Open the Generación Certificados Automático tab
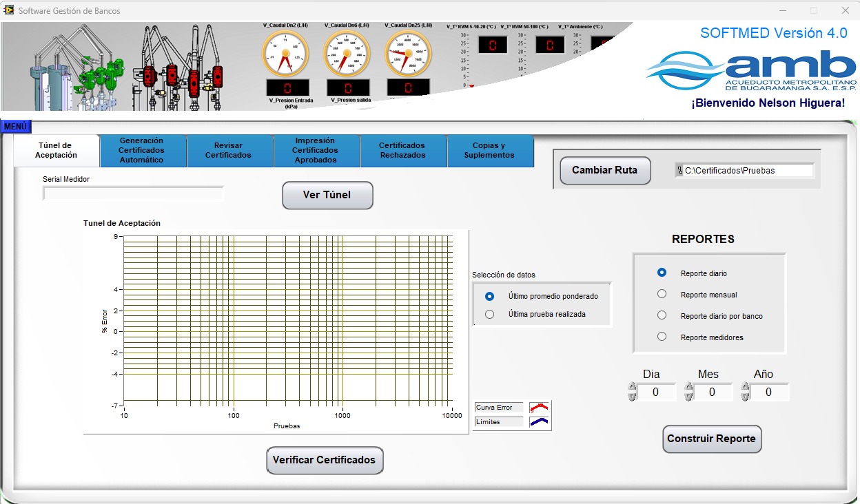This screenshot has height=504, width=860. pyautogui.click(x=143, y=150)
